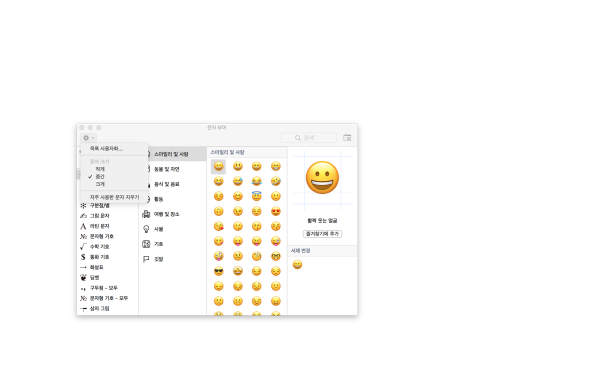Open the gear action menu dropdown

pyautogui.click(x=88, y=138)
